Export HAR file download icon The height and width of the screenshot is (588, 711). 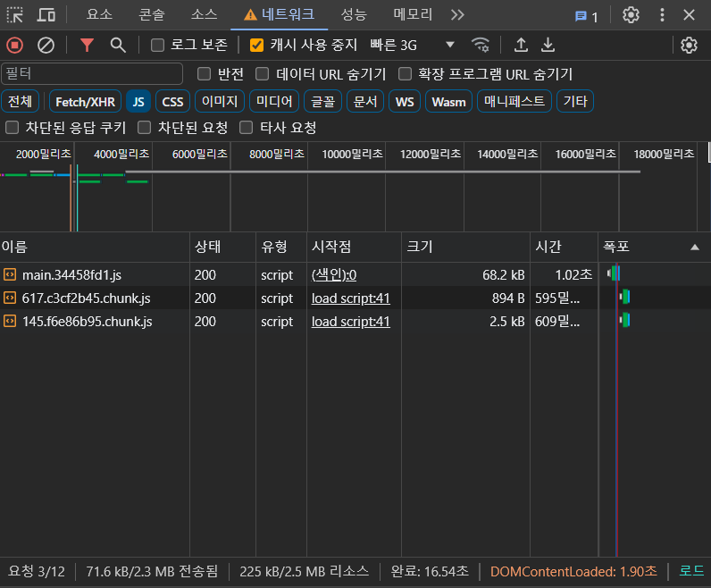[x=548, y=45]
